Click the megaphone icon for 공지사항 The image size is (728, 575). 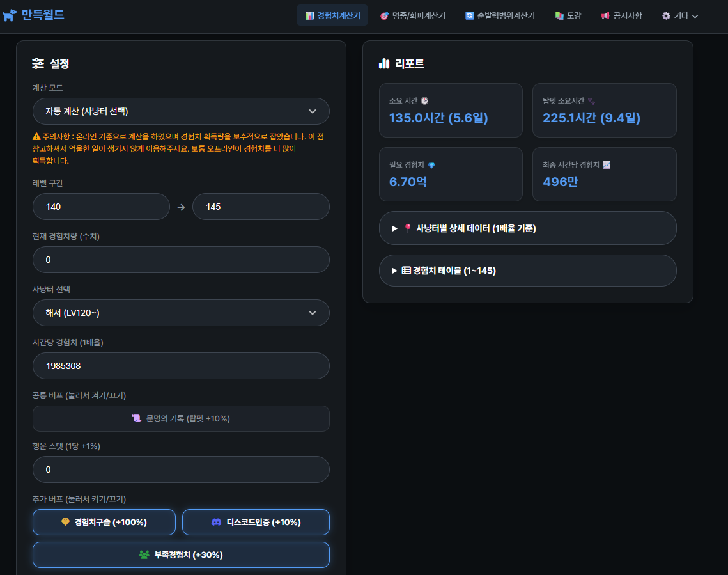(x=605, y=15)
